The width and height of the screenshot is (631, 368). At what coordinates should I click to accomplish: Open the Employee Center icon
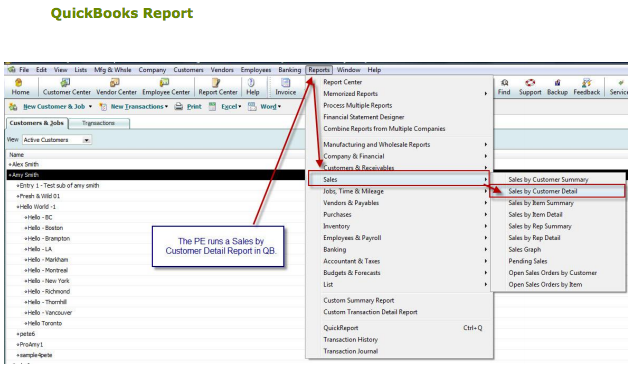click(x=164, y=83)
